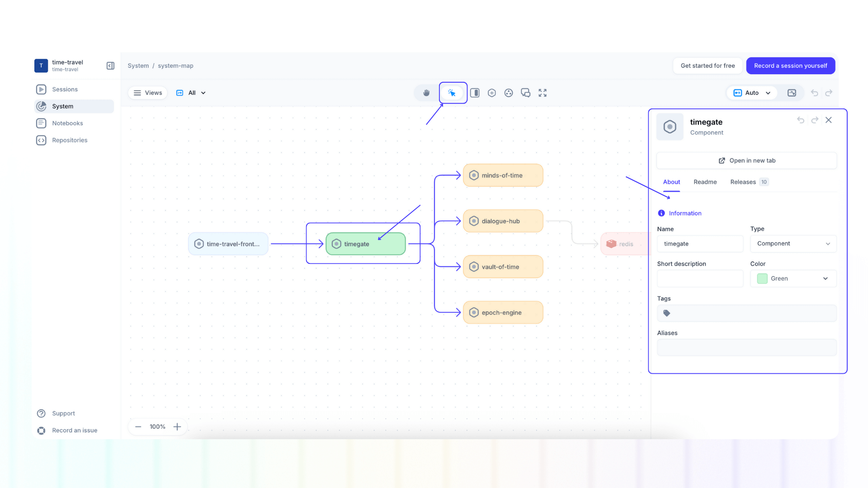This screenshot has width=868, height=488.
Task: Click the add component (hexagon plus) icon
Action: click(491, 93)
